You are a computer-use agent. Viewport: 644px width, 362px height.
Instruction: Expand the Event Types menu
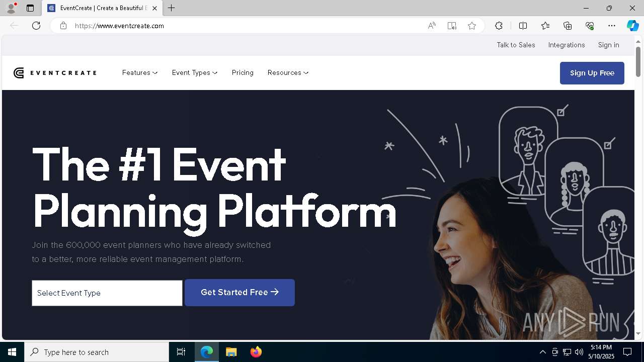pyautogui.click(x=195, y=73)
